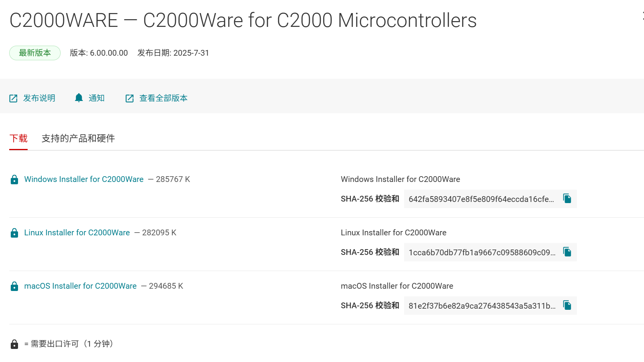Download the Windows Installer for C2000Ware
The image size is (644, 362).
click(83, 179)
